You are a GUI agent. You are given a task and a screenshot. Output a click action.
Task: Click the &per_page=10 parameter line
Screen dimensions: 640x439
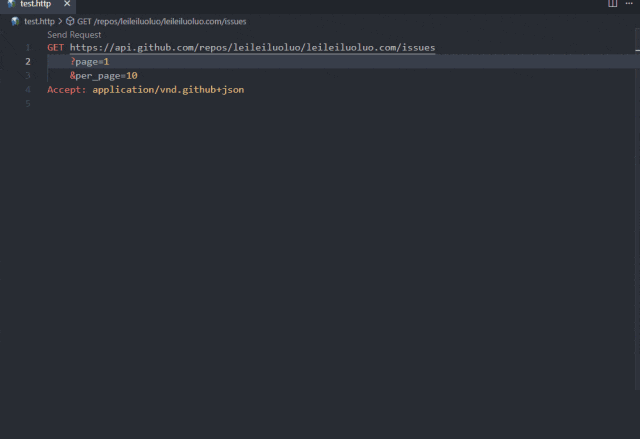(104, 75)
